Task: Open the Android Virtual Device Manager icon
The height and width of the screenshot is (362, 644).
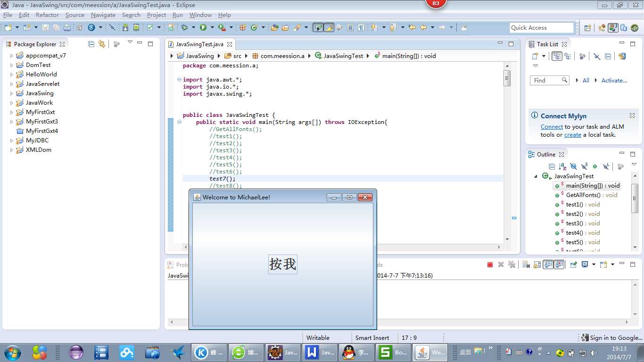Action: coord(136,28)
